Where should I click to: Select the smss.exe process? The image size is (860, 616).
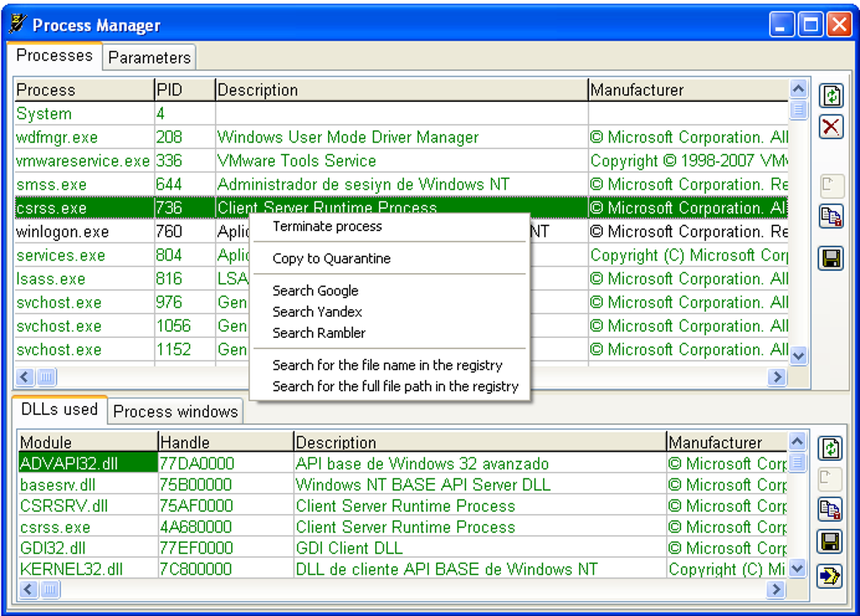click(401, 185)
